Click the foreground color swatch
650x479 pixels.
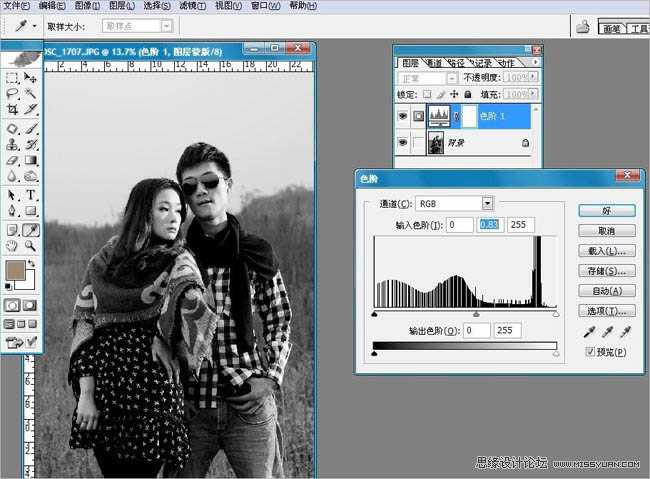(15, 270)
